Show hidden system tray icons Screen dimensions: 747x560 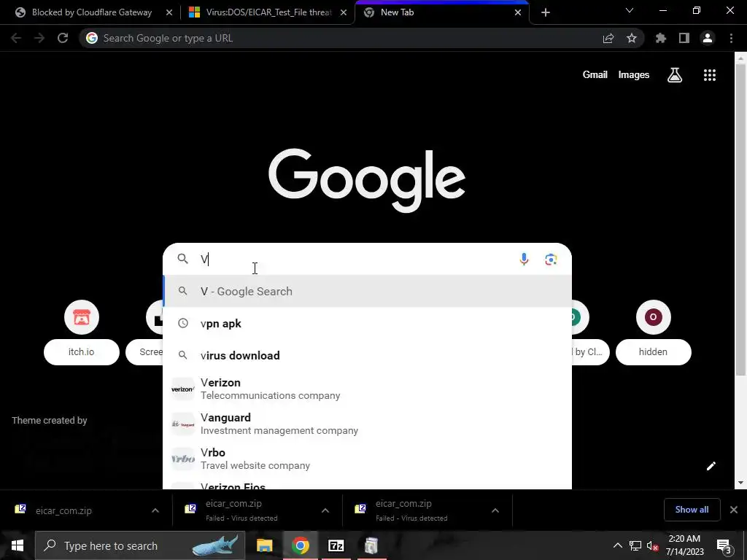point(617,545)
